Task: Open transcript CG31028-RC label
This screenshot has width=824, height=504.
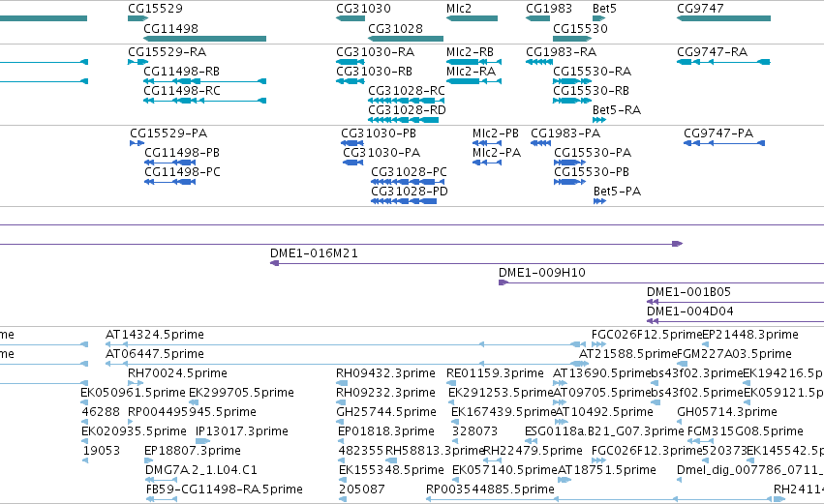Action: (407, 91)
